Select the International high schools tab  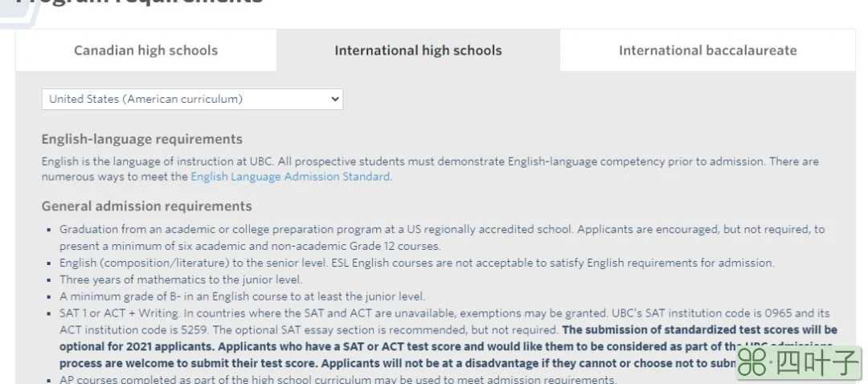(418, 51)
